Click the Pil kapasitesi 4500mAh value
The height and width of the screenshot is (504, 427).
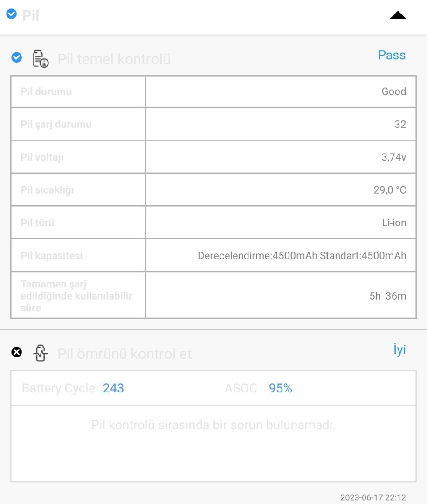tap(302, 256)
